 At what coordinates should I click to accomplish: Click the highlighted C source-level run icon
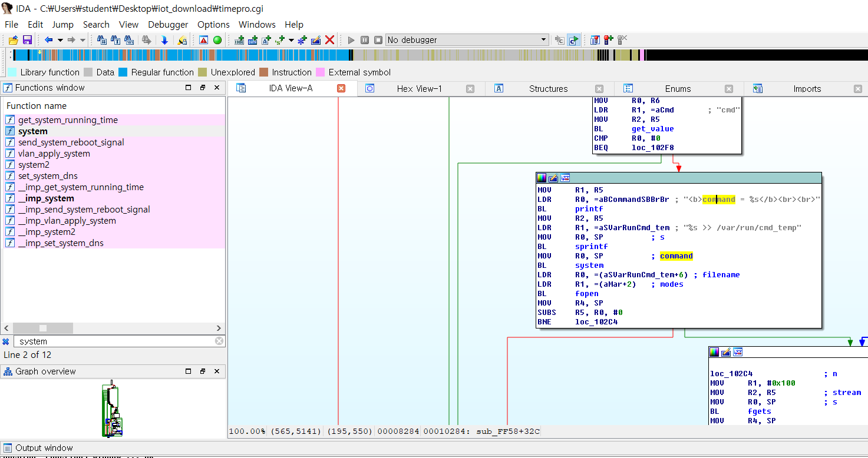coord(573,40)
